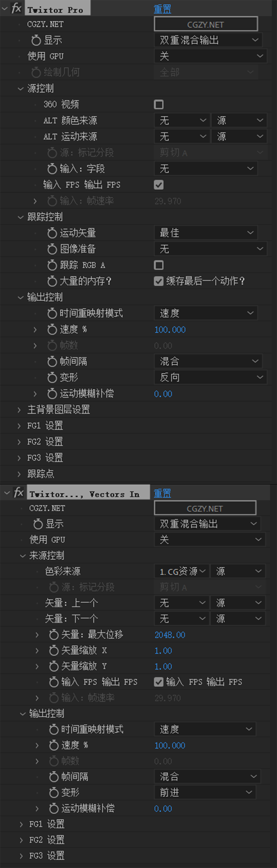Toggle the fx switch for Twixtor Vectors In
Screen dimensions: 277x868
pyautogui.click(x=18, y=493)
